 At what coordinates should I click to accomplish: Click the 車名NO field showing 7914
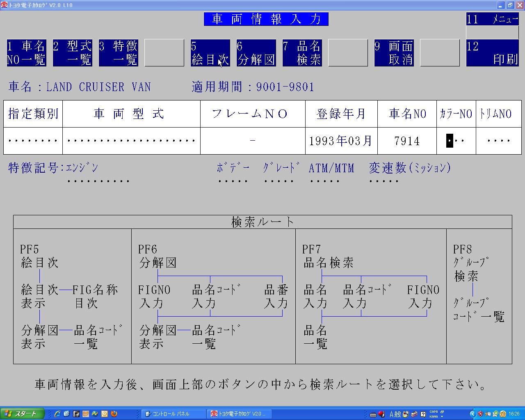pyautogui.click(x=407, y=141)
